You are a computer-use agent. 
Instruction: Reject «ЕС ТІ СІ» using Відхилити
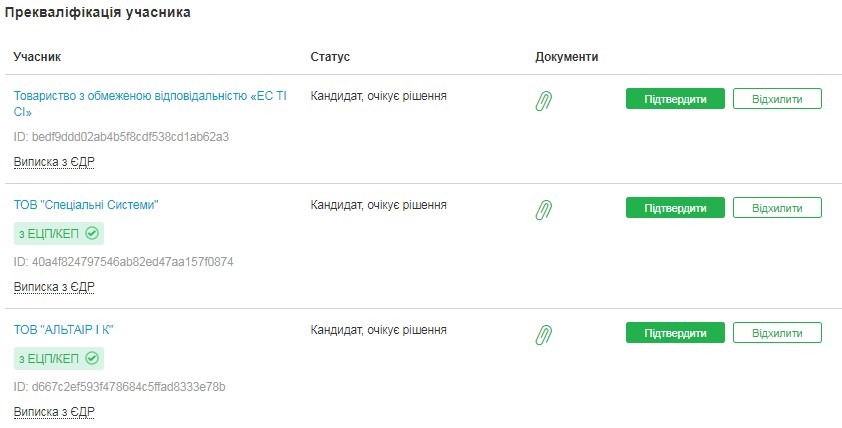pos(777,99)
